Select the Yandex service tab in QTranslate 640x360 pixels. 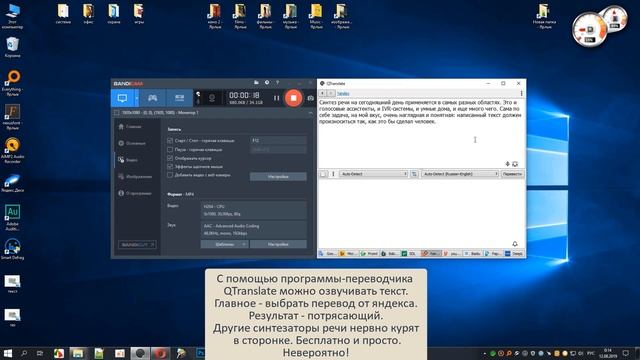point(431,253)
